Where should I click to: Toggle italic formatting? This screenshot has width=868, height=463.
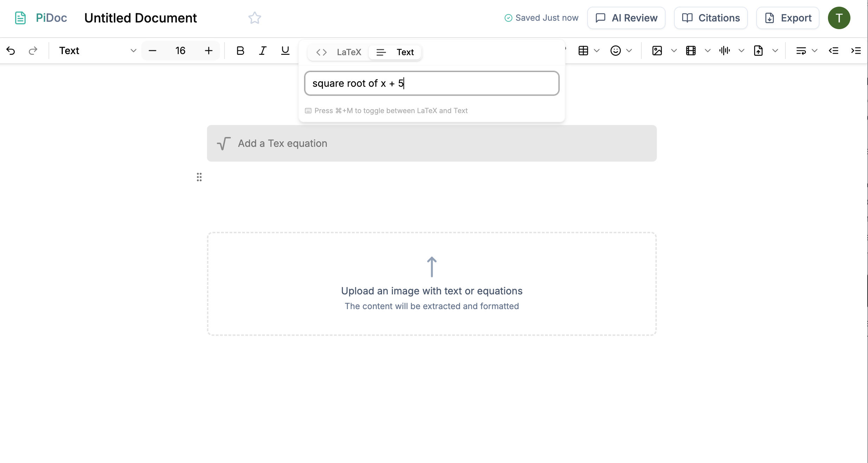click(x=263, y=51)
